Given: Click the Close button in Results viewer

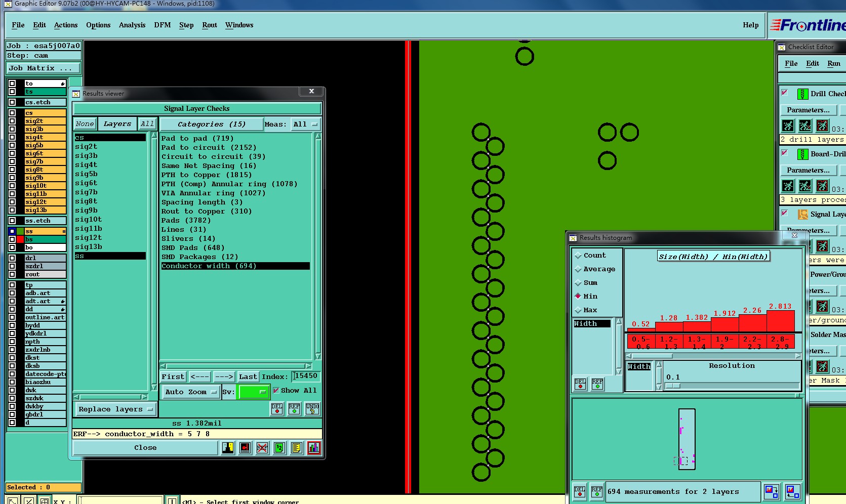Looking at the screenshot, I should [x=146, y=448].
